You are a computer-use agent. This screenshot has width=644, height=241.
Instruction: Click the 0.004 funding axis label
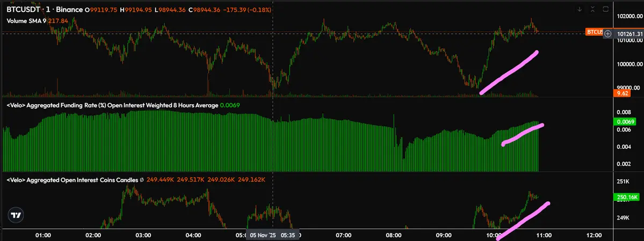point(624,147)
